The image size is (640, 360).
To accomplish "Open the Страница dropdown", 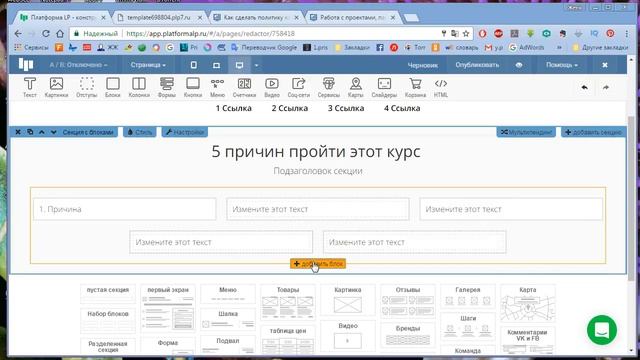I will 148,65.
